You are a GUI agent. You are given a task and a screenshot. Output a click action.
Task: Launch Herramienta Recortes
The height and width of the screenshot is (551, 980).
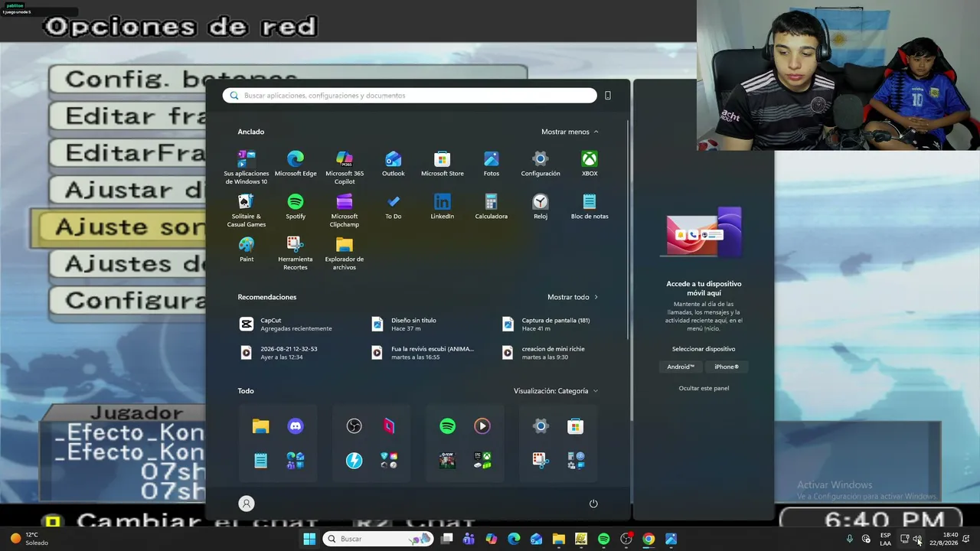click(296, 253)
